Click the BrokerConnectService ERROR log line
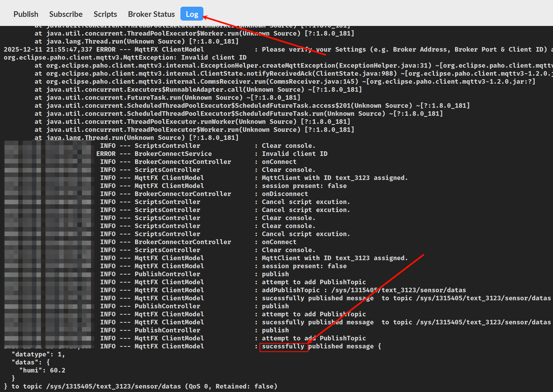Screen dimensions: 553x392 point(173,154)
